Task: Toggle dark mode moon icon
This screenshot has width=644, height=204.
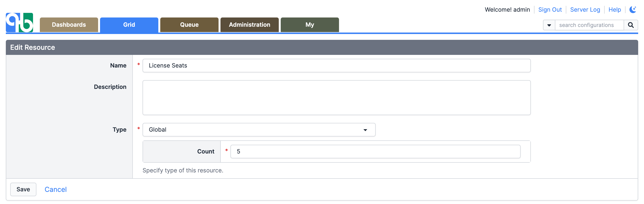Action: 633,10
